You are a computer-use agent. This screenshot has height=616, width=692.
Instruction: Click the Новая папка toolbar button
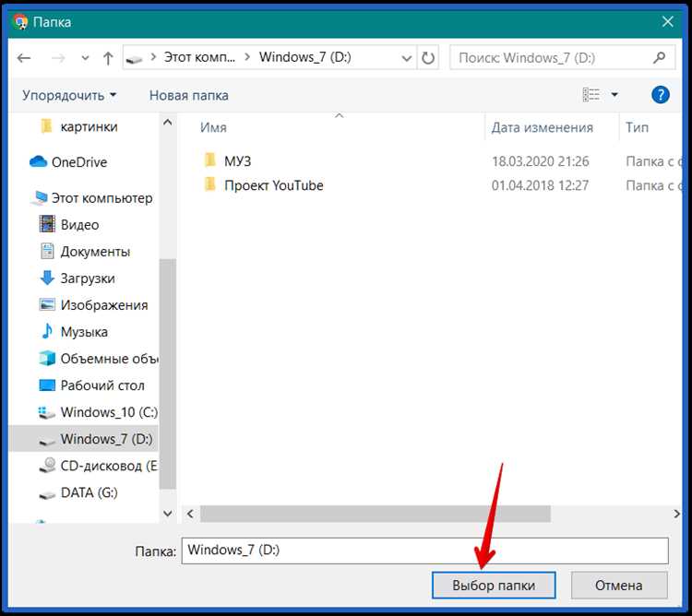click(x=188, y=95)
